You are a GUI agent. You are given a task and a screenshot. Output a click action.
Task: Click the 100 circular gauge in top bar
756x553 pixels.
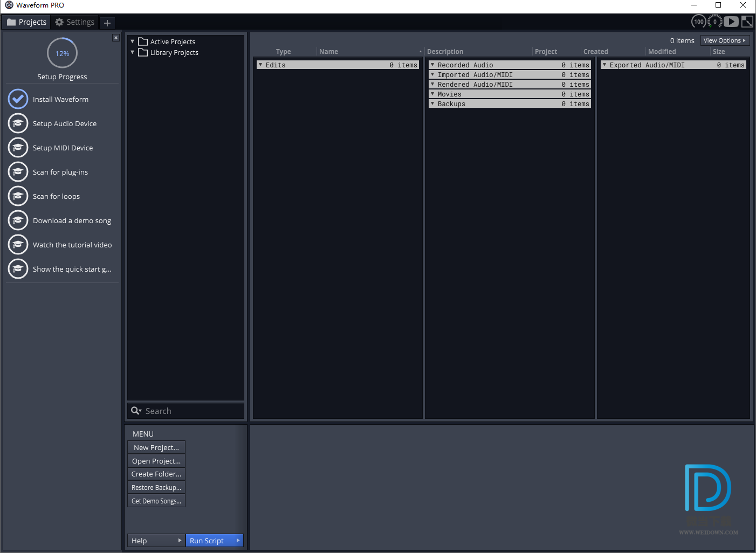click(x=699, y=22)
